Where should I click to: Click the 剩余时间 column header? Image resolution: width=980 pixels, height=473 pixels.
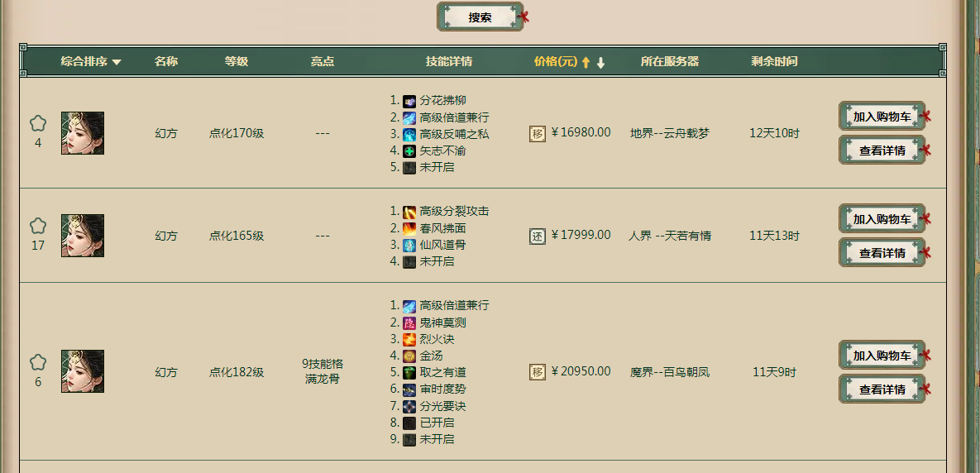coord(774,62)
